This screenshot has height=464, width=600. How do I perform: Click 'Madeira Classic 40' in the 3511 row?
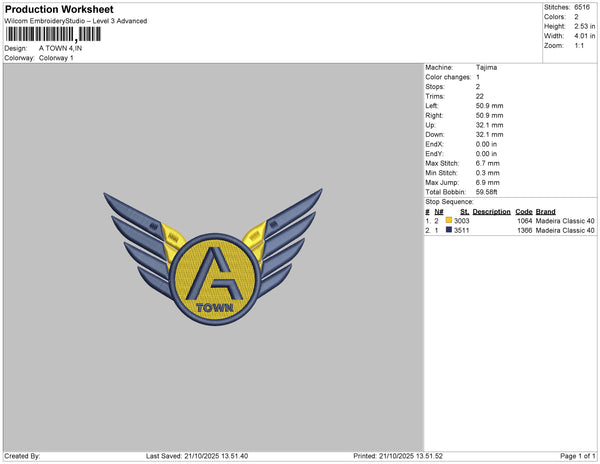[x=565, y=230]
